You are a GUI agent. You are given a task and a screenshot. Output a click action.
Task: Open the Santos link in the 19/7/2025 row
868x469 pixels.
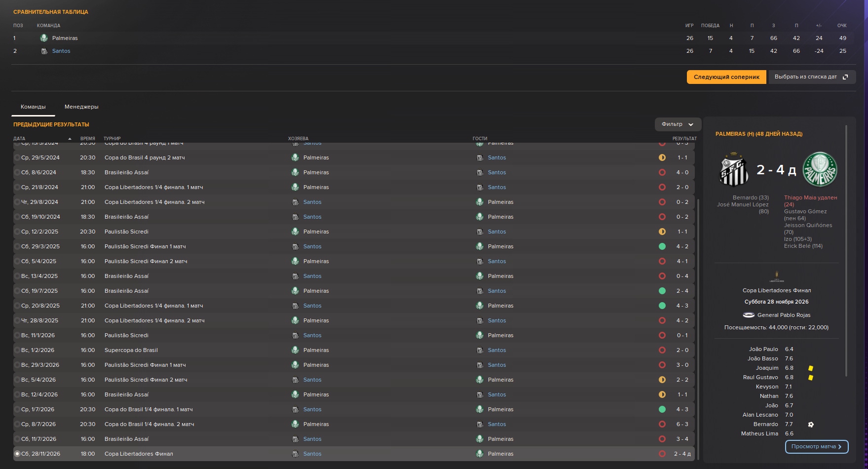pyautogui.click(x=497, y=291)
